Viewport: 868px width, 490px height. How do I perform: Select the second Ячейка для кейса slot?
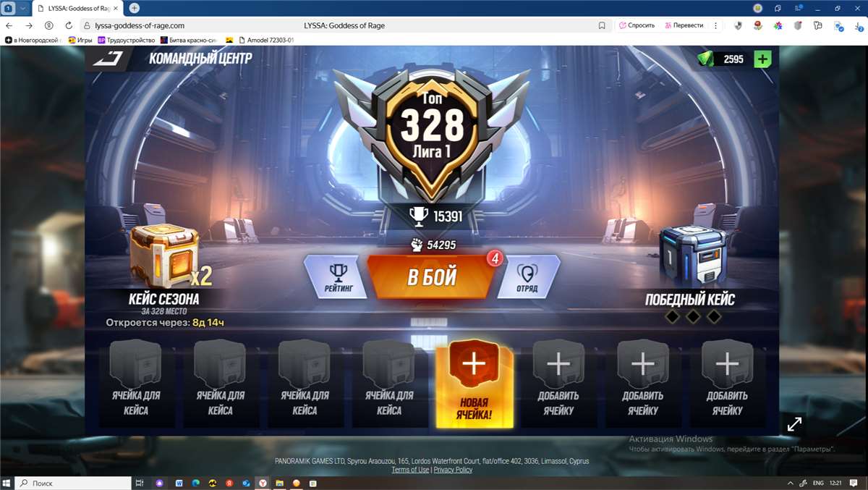(x=220, y=382)
